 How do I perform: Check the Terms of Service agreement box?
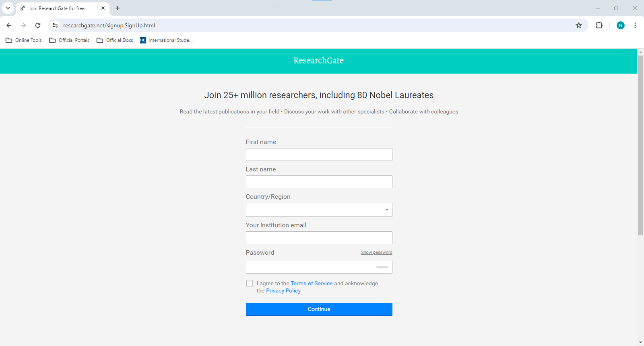(x=250, y=283)
